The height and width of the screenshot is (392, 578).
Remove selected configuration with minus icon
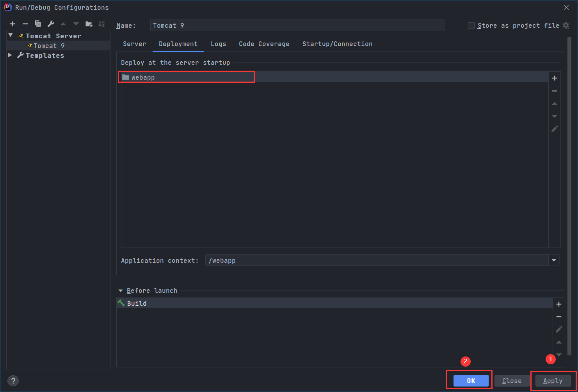pos(25,24)
